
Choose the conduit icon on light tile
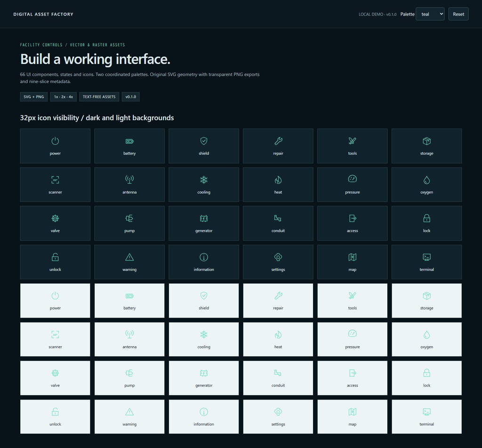278,373
